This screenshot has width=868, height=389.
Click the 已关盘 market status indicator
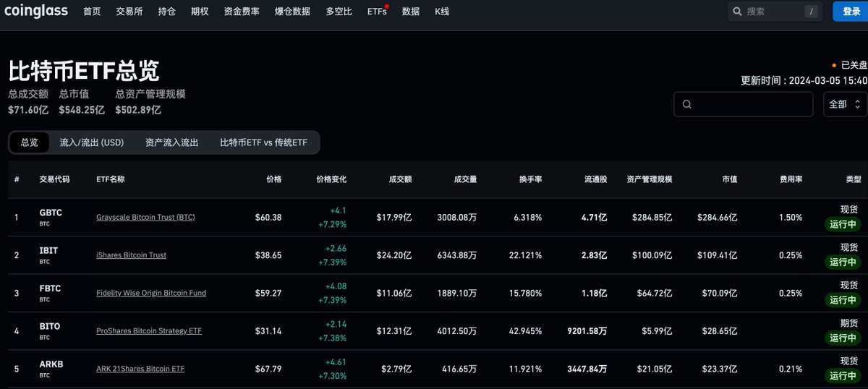850,64
